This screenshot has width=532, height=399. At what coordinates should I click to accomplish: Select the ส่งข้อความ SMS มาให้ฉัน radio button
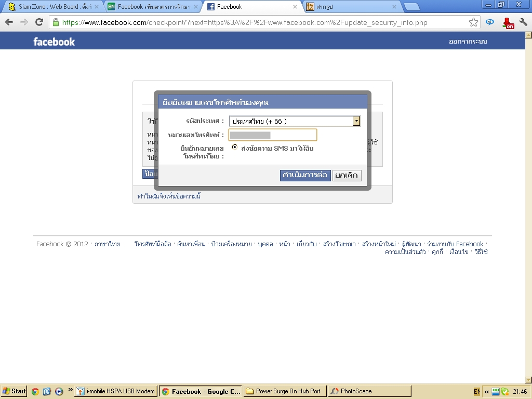234,147
